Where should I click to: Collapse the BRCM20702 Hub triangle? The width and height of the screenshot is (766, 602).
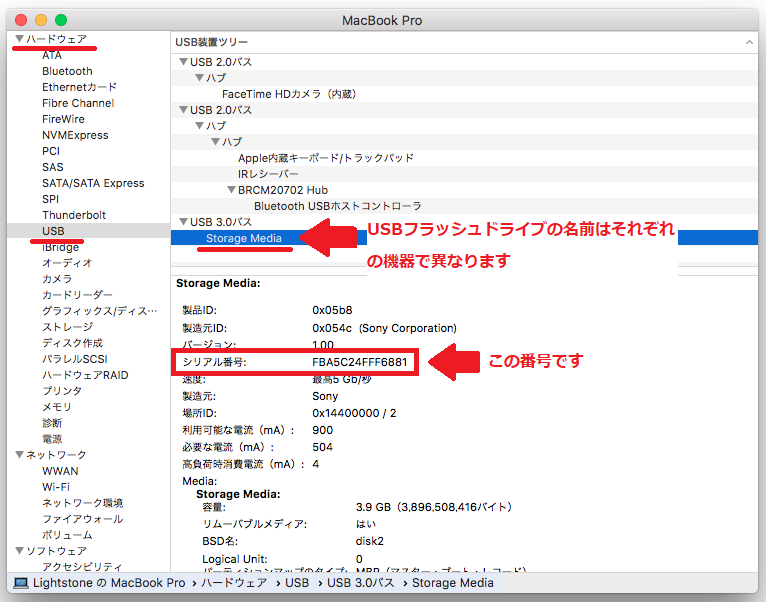pyautogui.click(x=232, y=190)
